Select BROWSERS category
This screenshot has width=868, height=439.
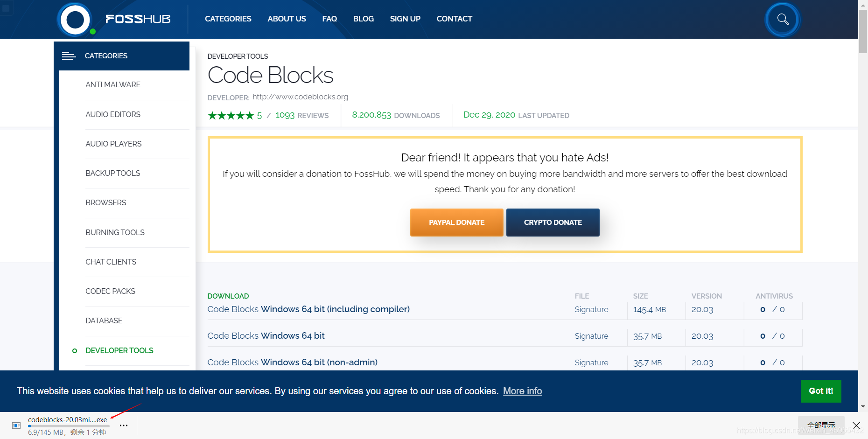pos(105,202)
